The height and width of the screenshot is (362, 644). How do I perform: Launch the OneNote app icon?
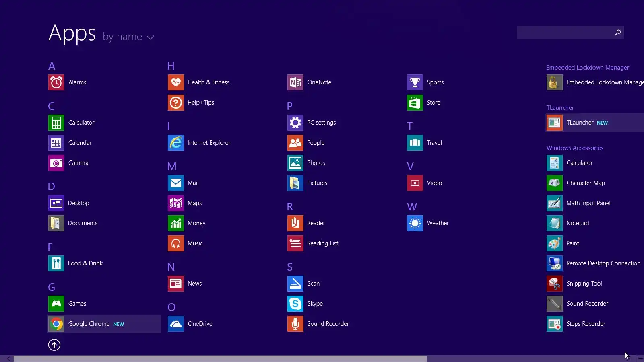(295, 82)
